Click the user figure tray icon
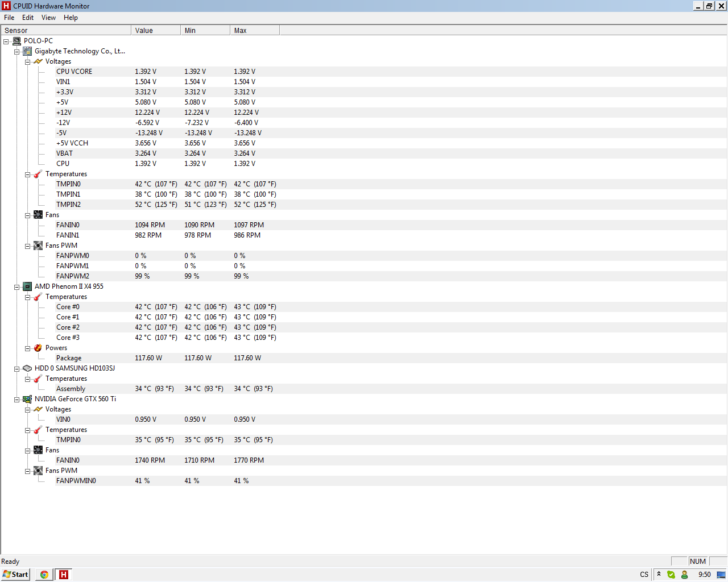This screenshot has height=582, width=728. tap(685, 575)
